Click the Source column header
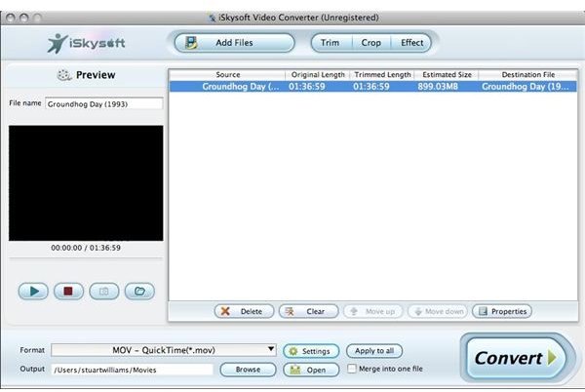Screen dimensions: 585x392 (x=227, y=74)
